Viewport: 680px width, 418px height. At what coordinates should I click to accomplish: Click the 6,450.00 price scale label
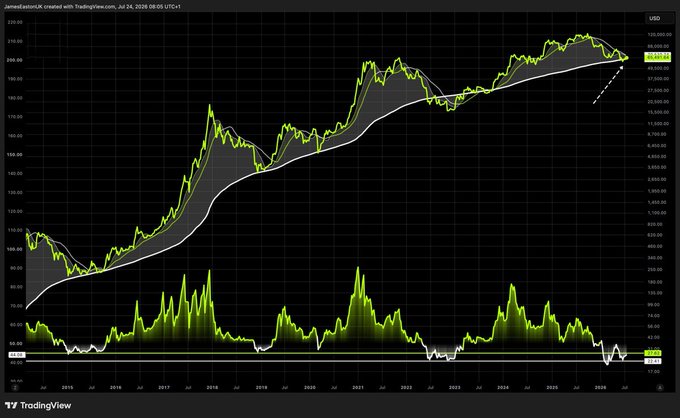[657, 146]
